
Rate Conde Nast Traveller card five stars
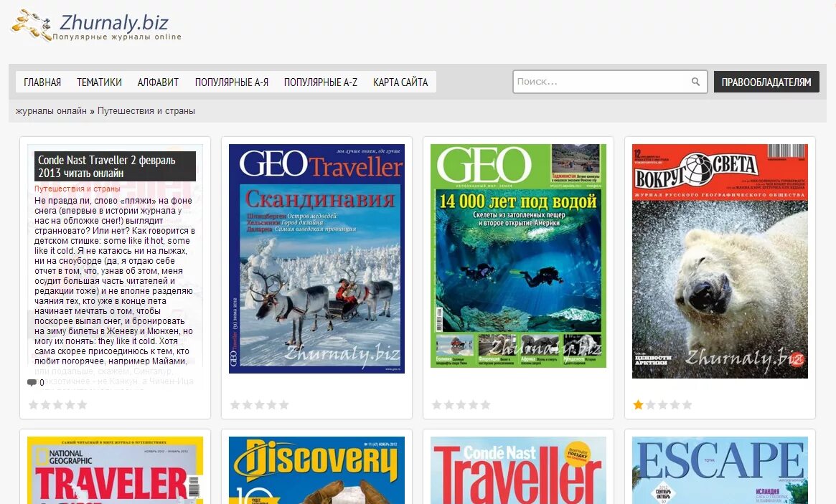tap(82, 405)
